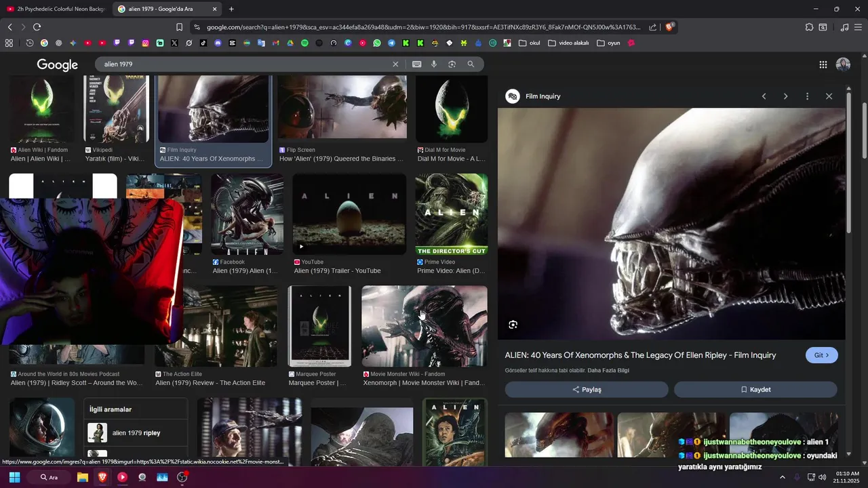The width and height of the screenshot is (868, 488).
Task: Open the WhatsApp bookmark
Action: [x=377, y=43]
